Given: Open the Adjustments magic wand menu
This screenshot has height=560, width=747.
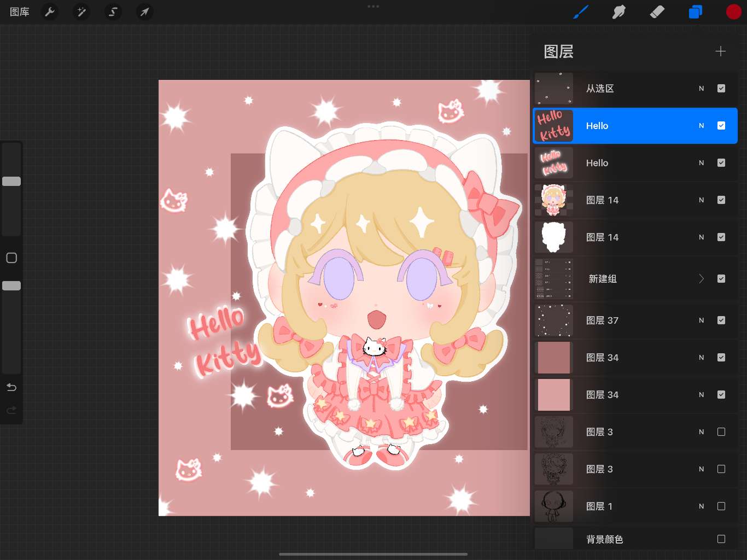Looking at the screenshot, I should coord(81,11).
